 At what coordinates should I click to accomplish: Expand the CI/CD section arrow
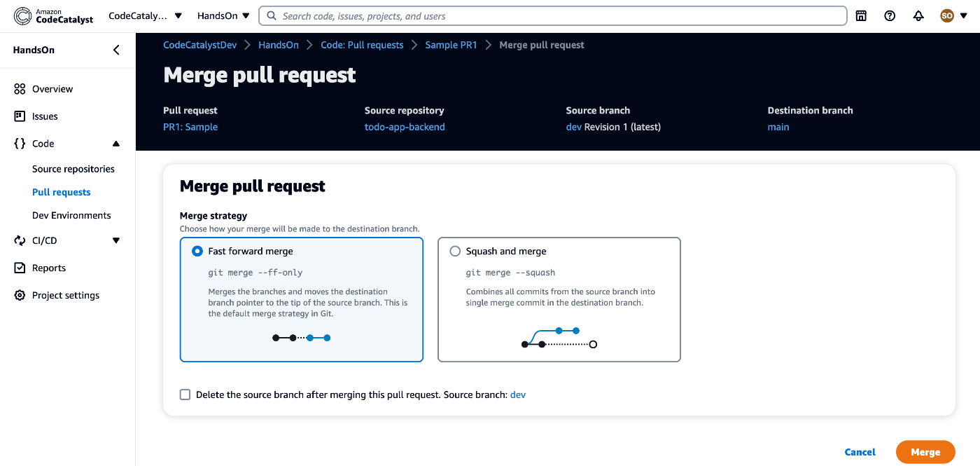click(116, 240)
